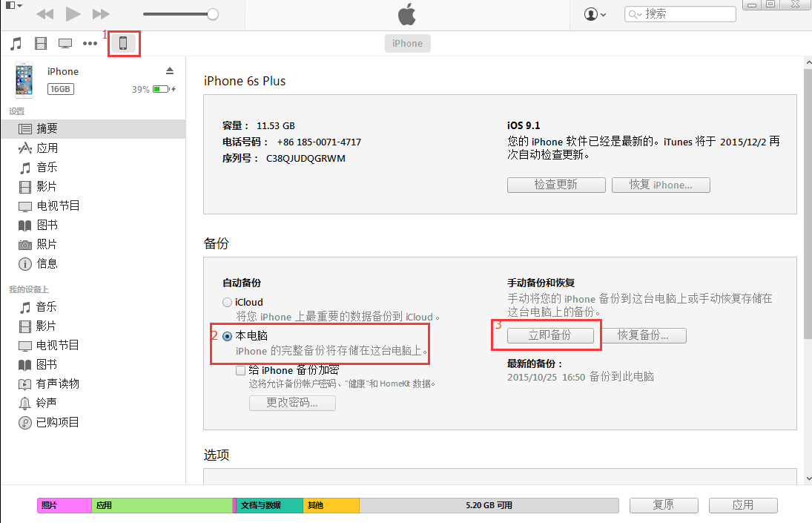
Task: Click the 16GB capacity badge
Action: pyautogui.click(x=61, y=89)
